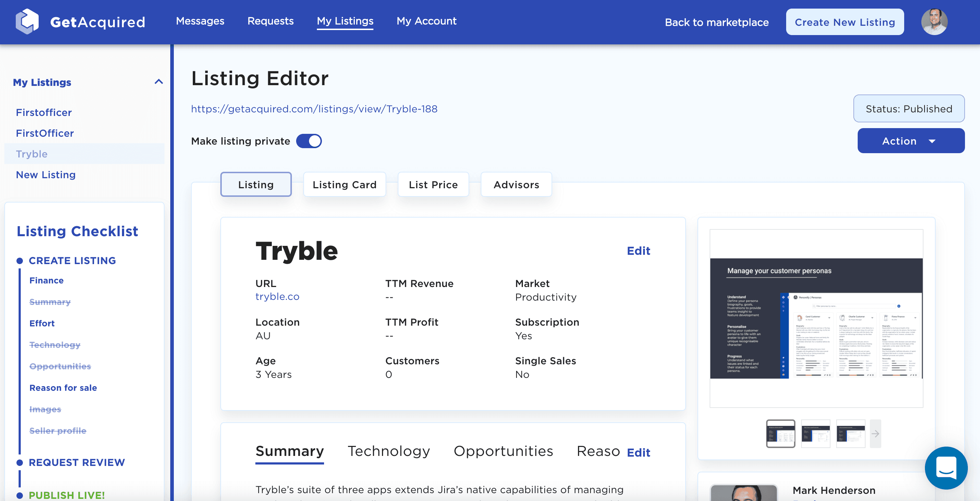The height and width of the screenshot is (501, 980).
Task: Click Edit next to Tryble heading
Action: point(638,251)
